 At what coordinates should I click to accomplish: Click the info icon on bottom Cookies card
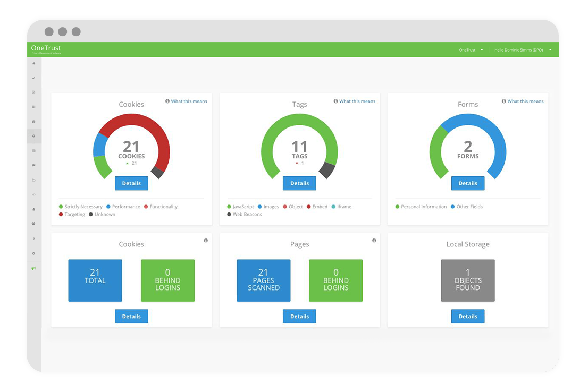[206, 241]
